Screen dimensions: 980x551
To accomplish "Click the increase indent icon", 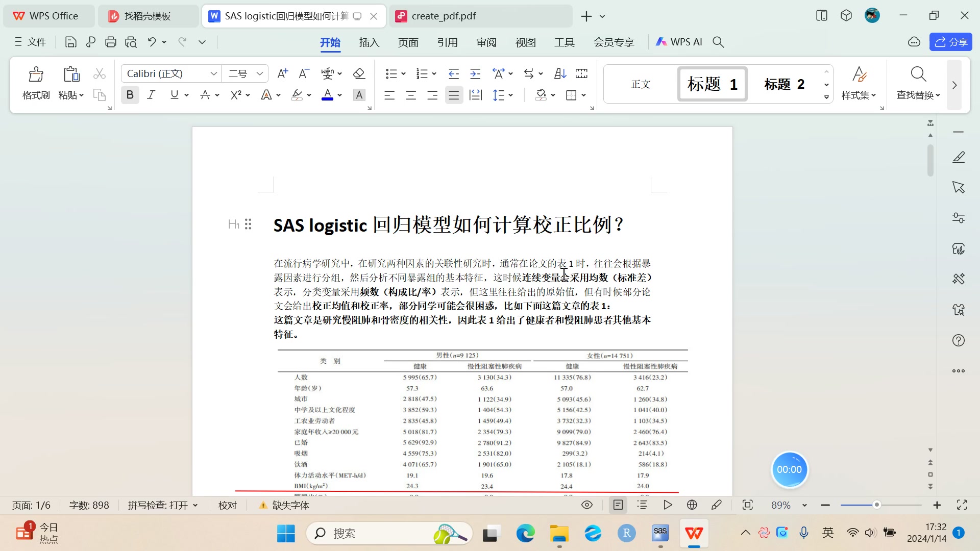I will (475, 73).
